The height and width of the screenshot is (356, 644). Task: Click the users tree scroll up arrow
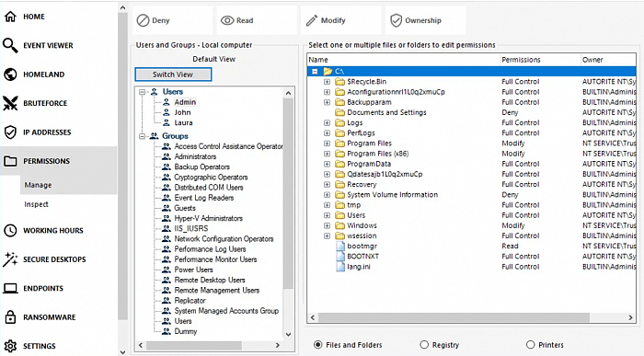[288, 93]
